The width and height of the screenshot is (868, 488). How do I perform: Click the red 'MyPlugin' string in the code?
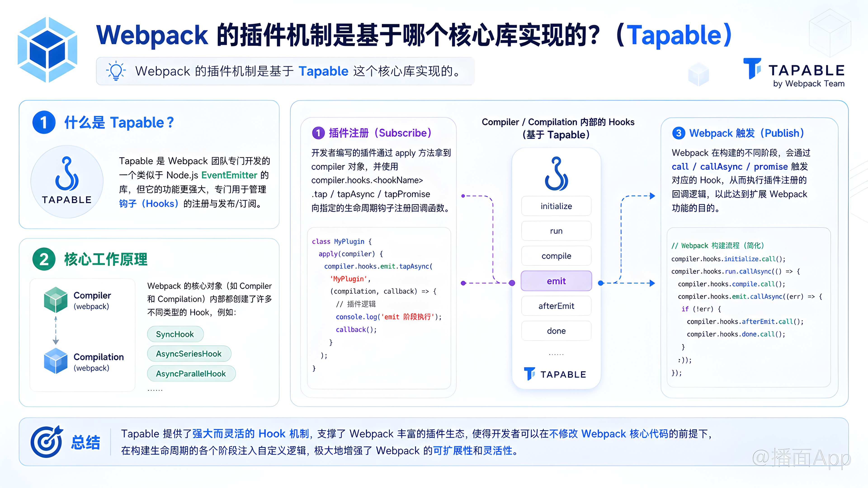[x=348, y=279]
